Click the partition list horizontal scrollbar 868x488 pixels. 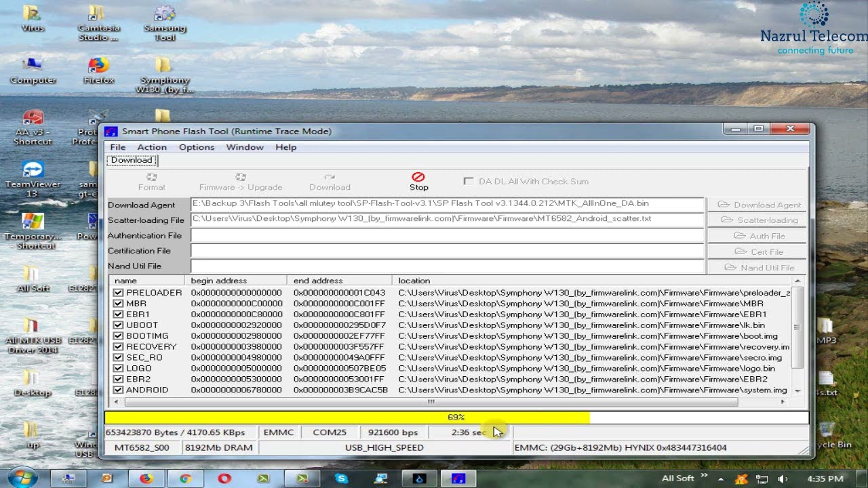click(431, 402)
